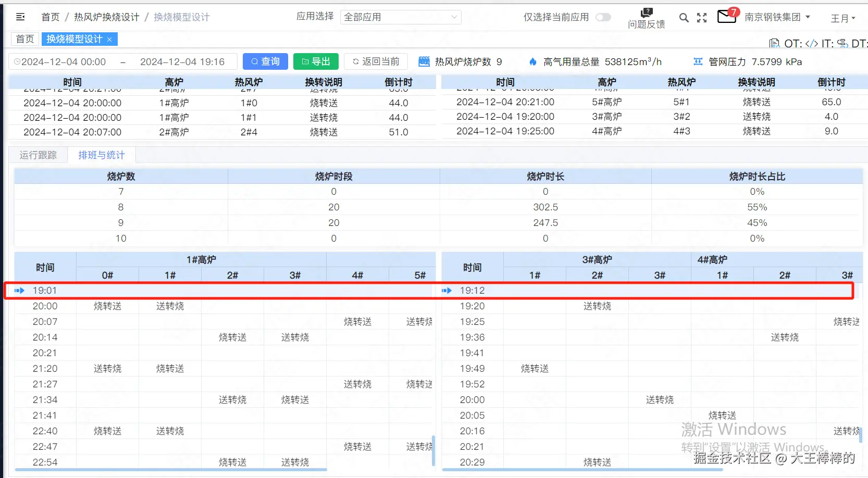
Task: Toggle the sidebar hamburger menu icon
Action: (20, 17)
